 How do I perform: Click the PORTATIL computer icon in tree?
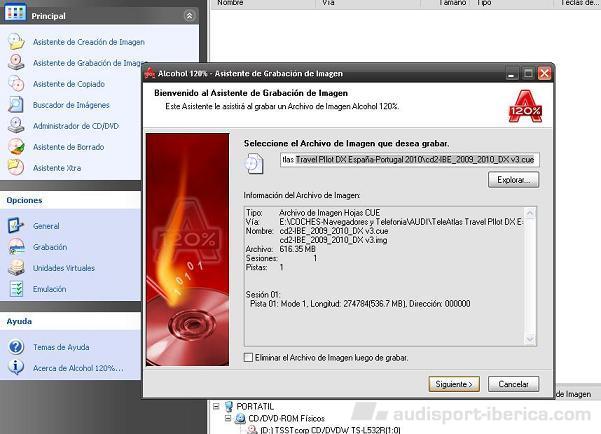click(228, 406)
